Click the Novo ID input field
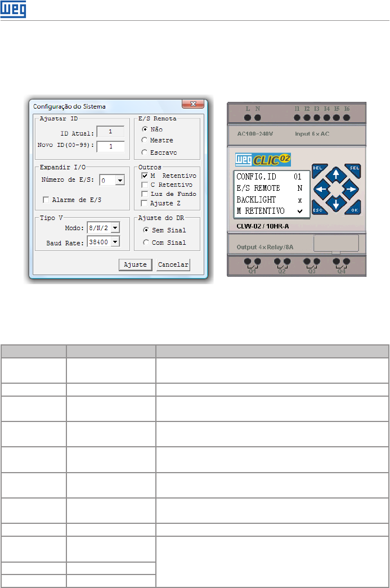This screenshot has width=390, height=588. [111, 146]
